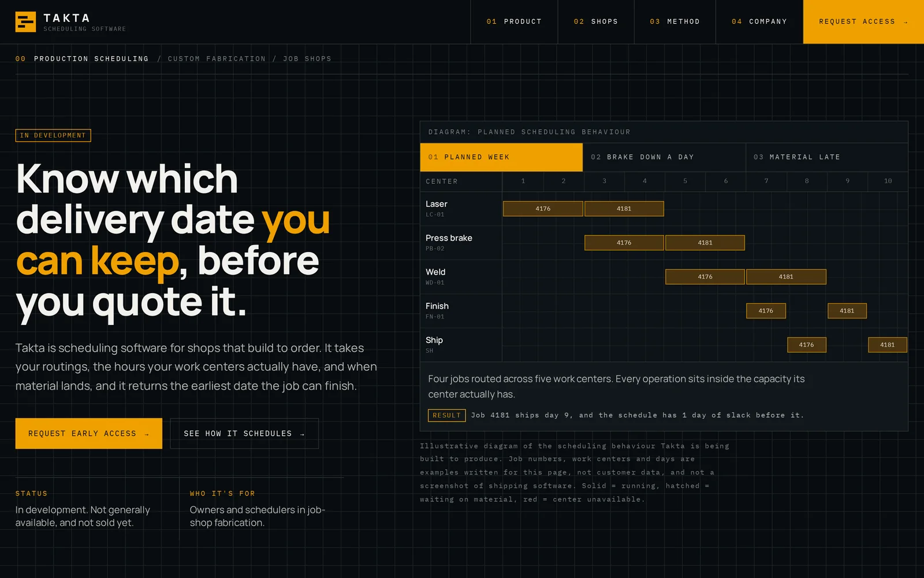
Task: Open the 03 Method nav item
Action: (675, 21)
